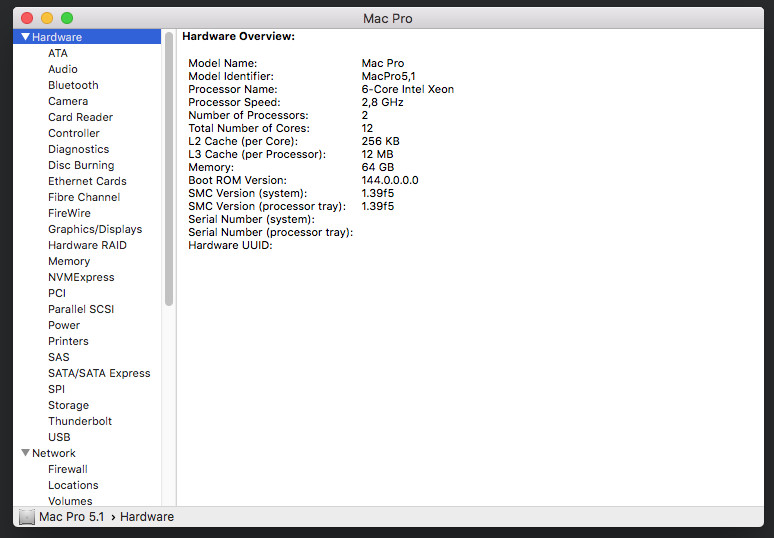Select Controller in the sidebar
This screenshot has width=774, height=538.
tap(74, 133)
